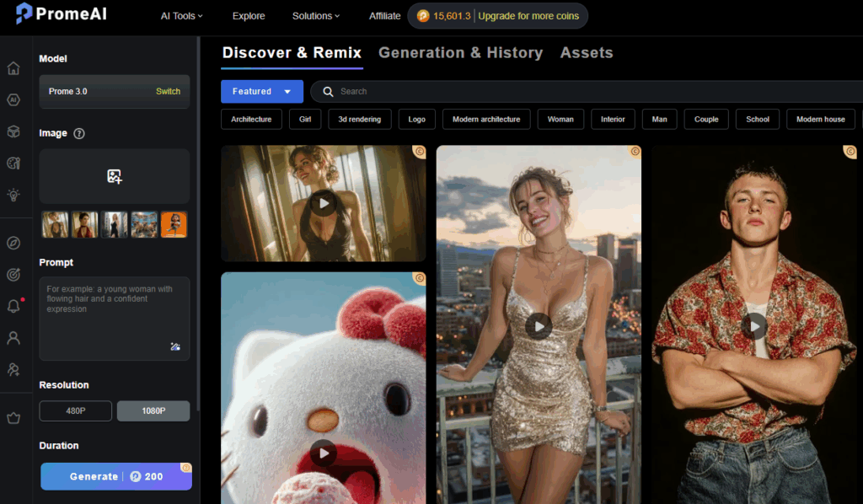Click the prompt enhance magic icon
The width and height of the screenshot is (863, 504).
(x=175, y=346)
